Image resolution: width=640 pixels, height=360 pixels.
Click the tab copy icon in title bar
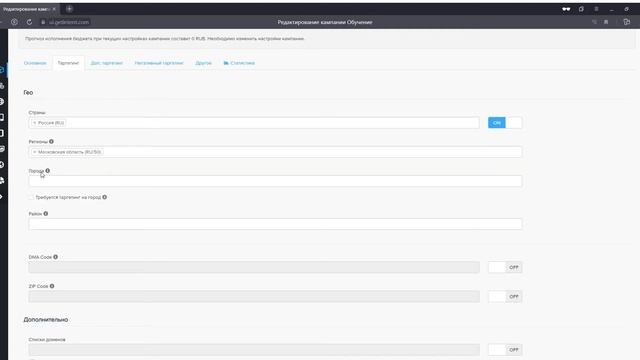tap(581, 9)
